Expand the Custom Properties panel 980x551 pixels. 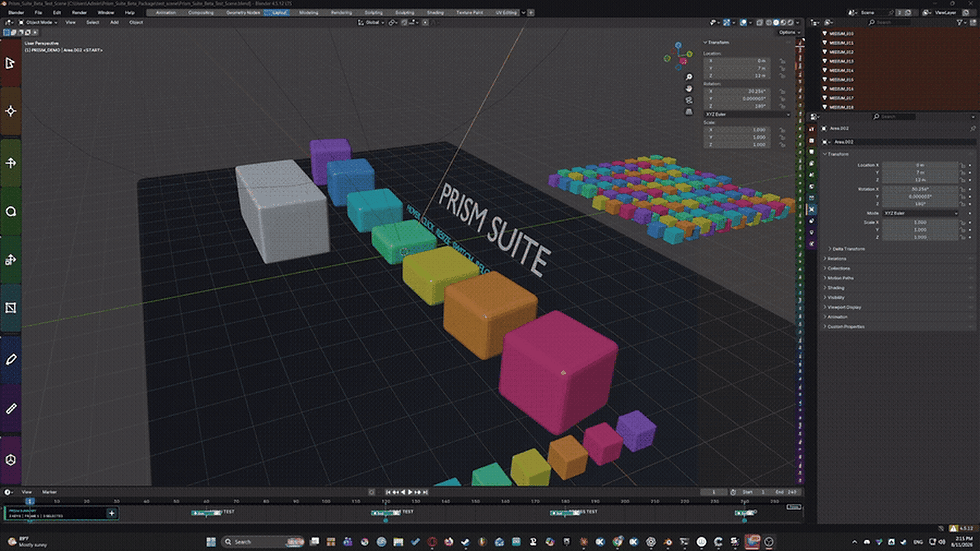[845, 327]
